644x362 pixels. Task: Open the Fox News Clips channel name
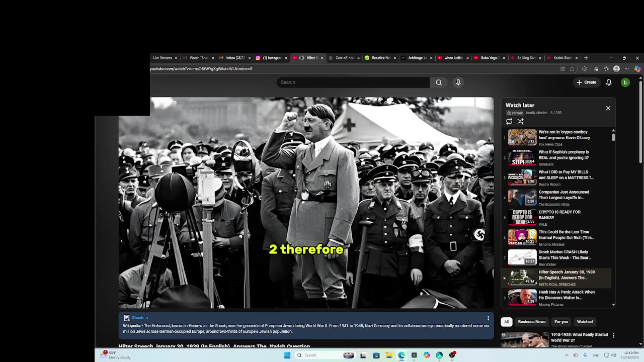[x=550, y=144]
